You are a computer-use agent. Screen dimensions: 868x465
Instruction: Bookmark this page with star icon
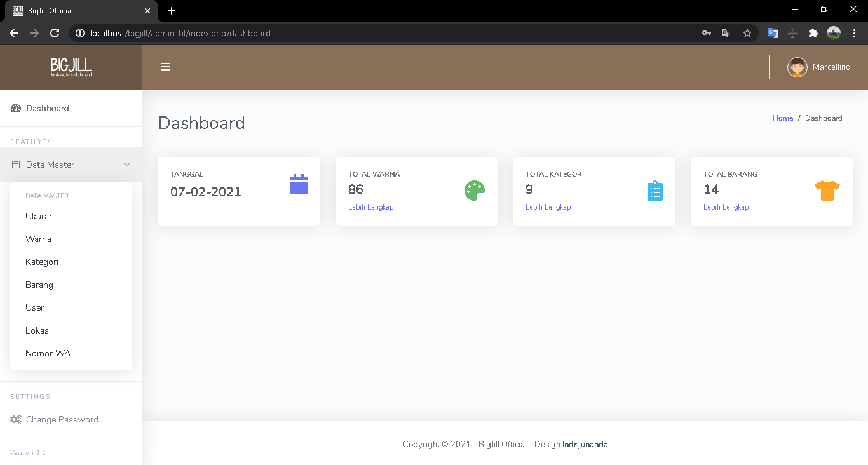click(747, 33)
